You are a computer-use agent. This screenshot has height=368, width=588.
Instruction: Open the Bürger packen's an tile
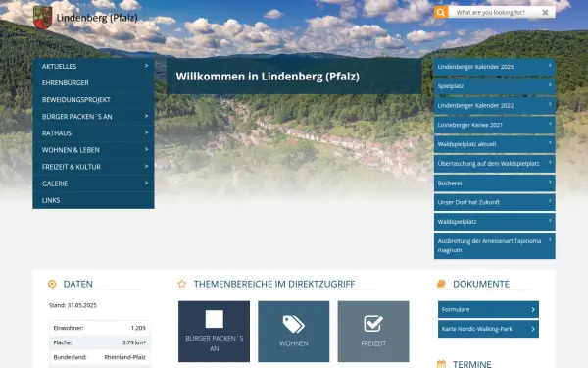point(214,332)
